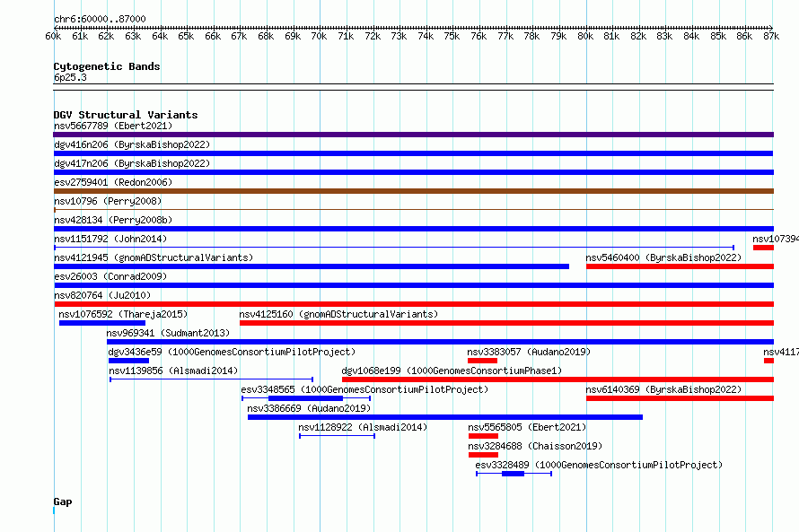Click the 69k mark on the ruler
Screen dimensions: 799x532
click(x=293, y=36)
